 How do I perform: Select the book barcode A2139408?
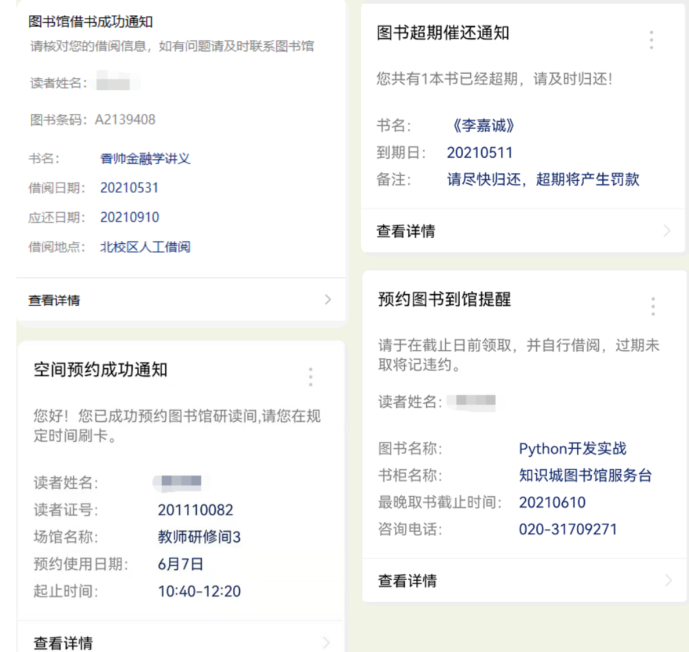point(125,120)
